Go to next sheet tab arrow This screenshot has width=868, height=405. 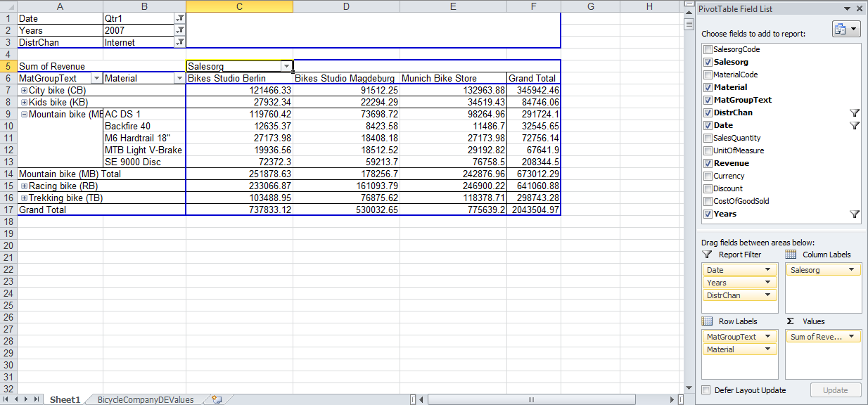click(27, 399)
